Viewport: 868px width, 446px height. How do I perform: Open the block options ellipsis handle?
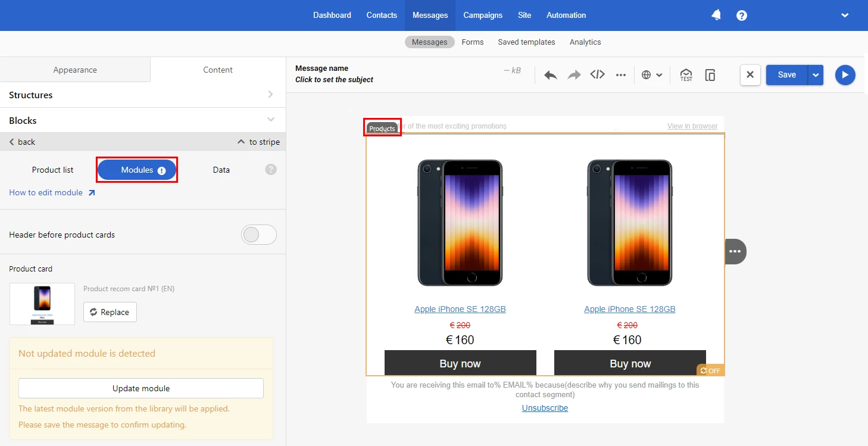(x=735, y=251)
